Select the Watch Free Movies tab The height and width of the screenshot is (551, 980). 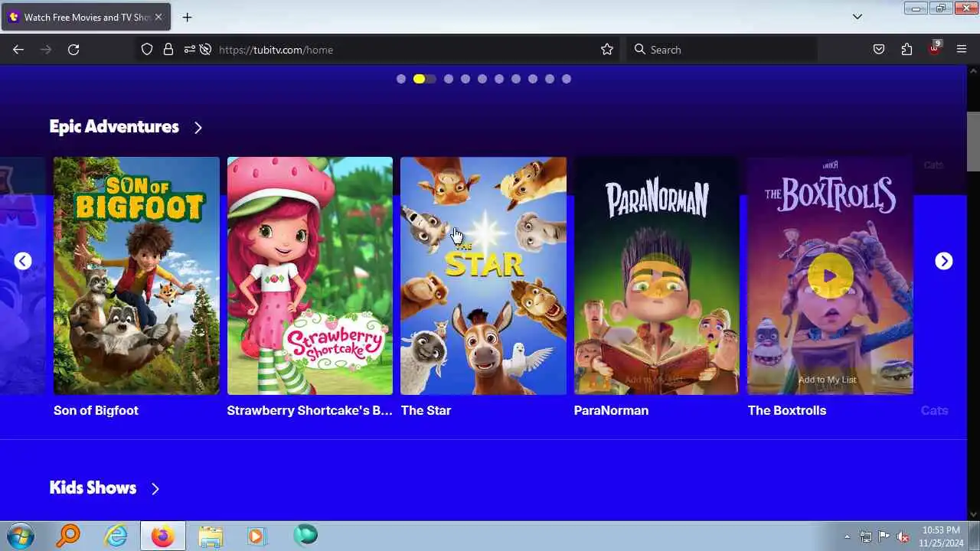[x=86, y=17]
